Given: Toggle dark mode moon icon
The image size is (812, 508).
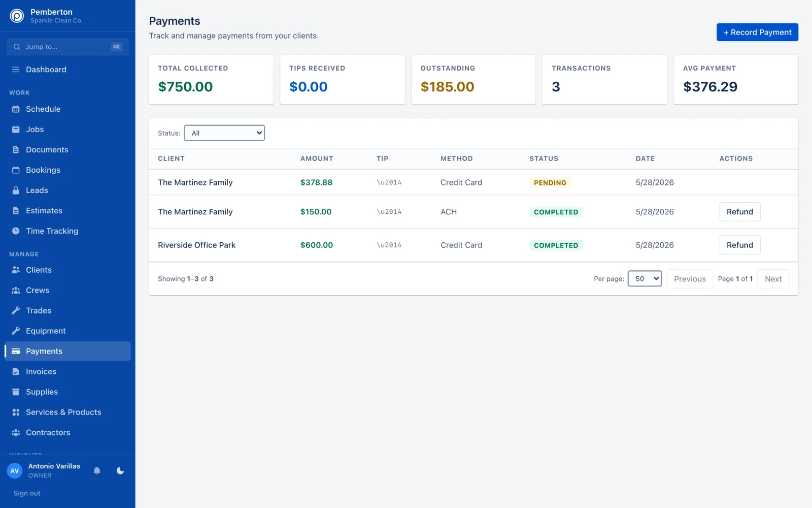Looking at the screenshot, I should pos(120,471).
